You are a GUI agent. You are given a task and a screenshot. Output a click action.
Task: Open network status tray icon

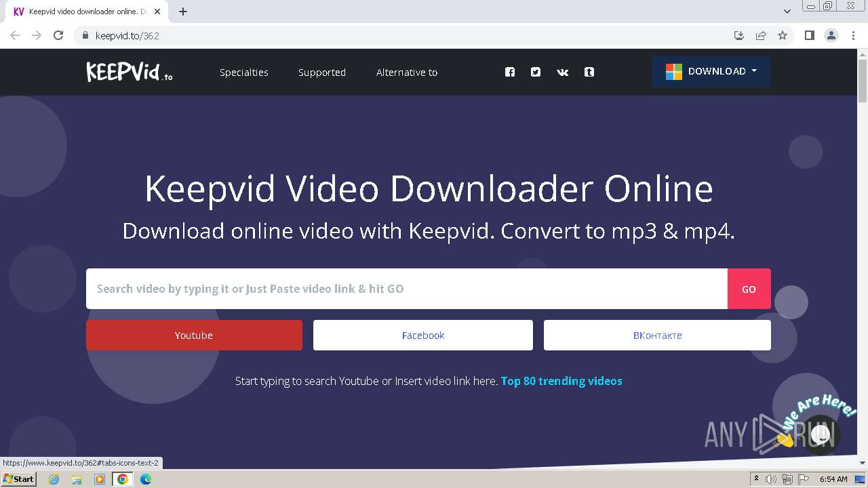(x=787, y=479)
